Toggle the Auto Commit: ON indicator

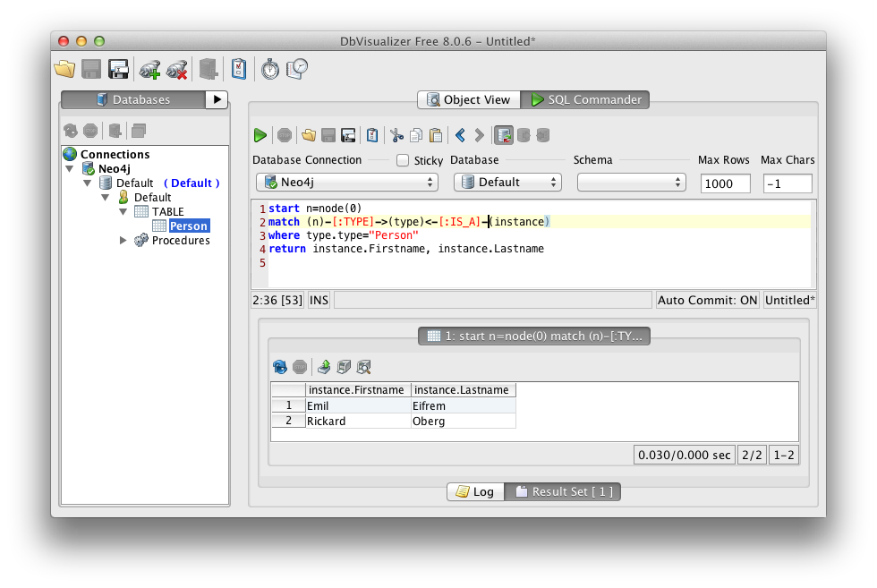point(707,301)
